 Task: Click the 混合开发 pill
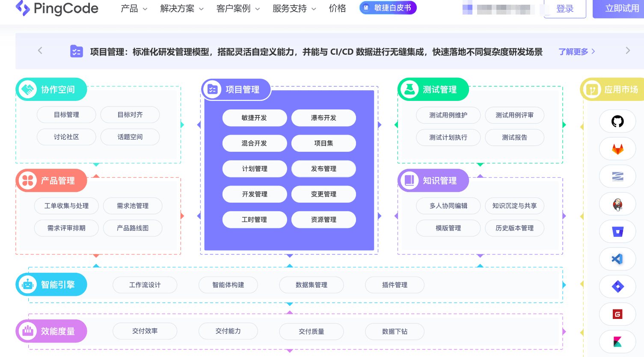[x=255, y=143]
